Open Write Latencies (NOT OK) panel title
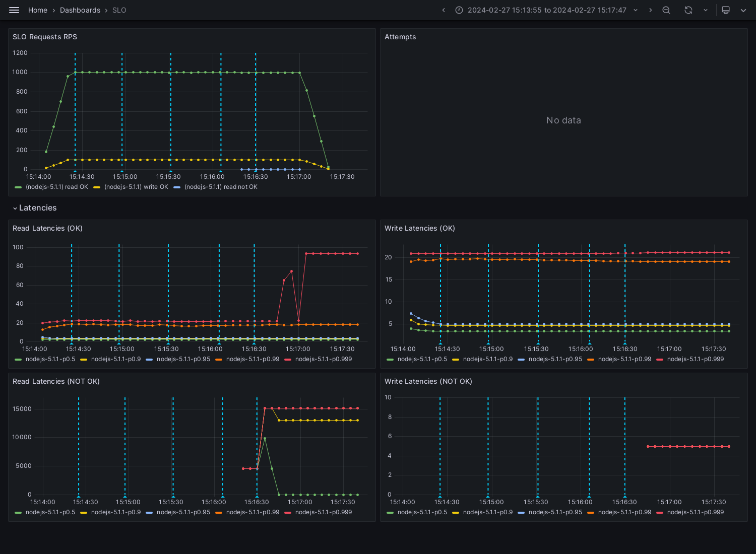 tap(428, 381)
